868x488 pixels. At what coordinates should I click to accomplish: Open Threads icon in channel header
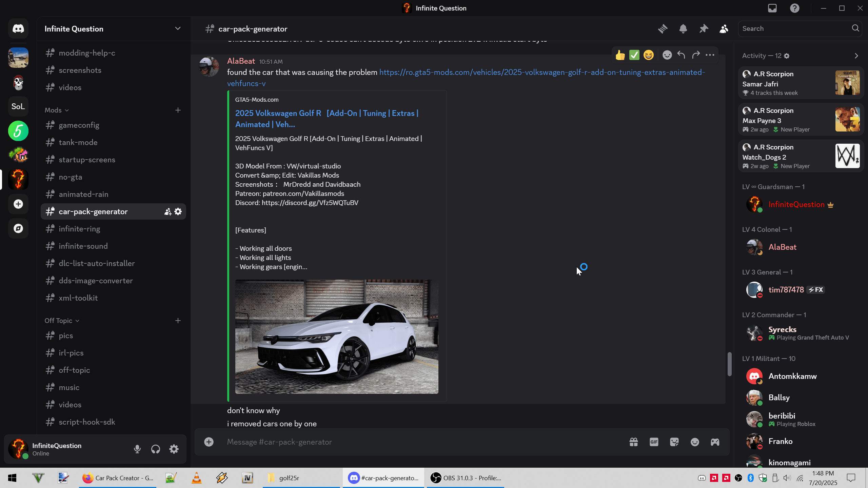click(663, 29)
